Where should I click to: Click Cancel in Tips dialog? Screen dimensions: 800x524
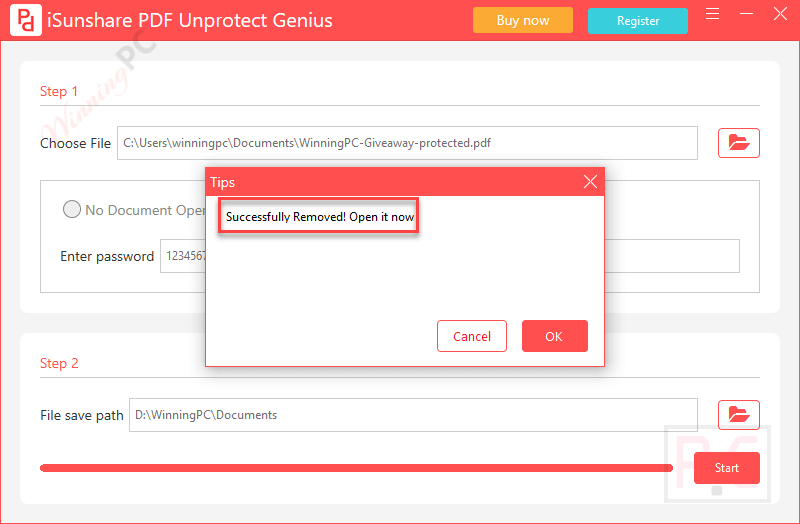coord(471,336)
